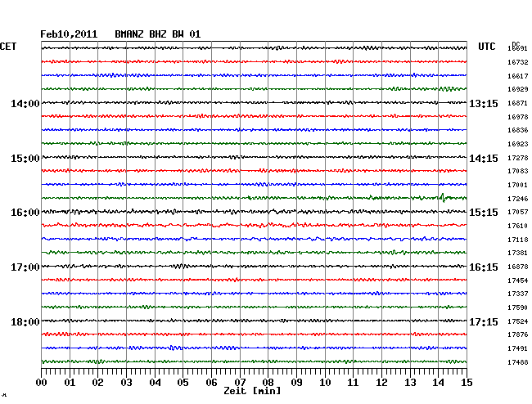Click the date label Feb10,2011
532x404 pixels.
(69, 34)
